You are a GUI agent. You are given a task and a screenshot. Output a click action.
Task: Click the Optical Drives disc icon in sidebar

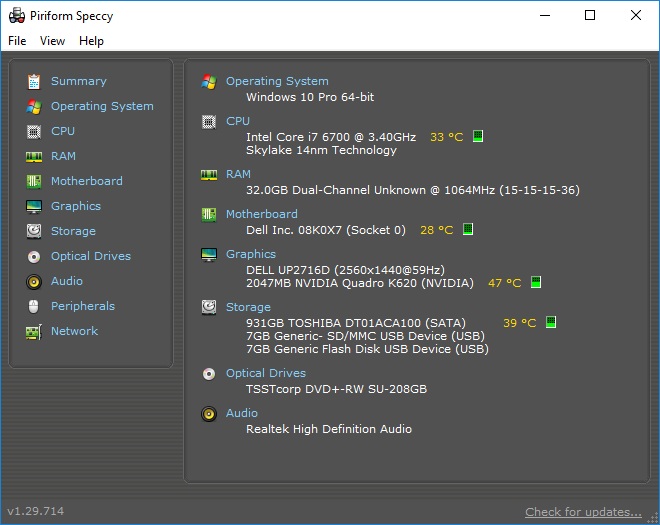coord(34,256)
